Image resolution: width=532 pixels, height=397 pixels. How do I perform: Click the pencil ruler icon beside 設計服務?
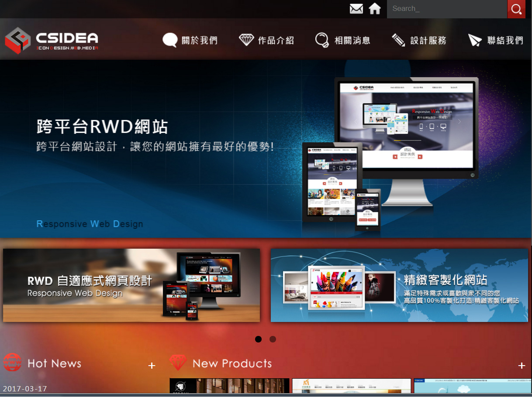click(x=398, y=40)
